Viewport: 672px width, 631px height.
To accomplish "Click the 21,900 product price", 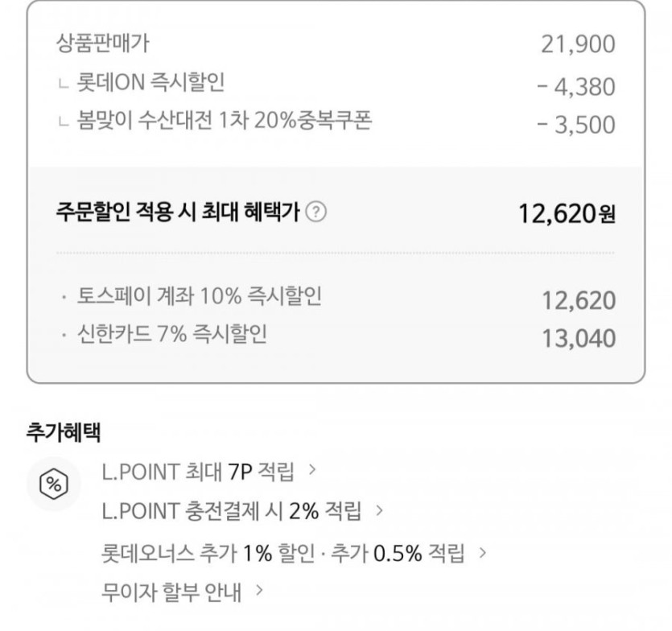I will click(578, 45).
